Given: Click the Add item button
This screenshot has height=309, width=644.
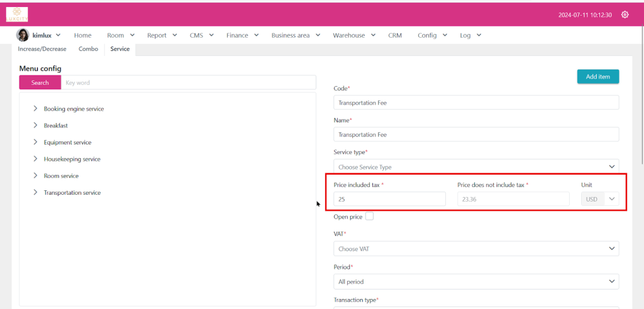Looking at the screenshot, I should [597, 77].
